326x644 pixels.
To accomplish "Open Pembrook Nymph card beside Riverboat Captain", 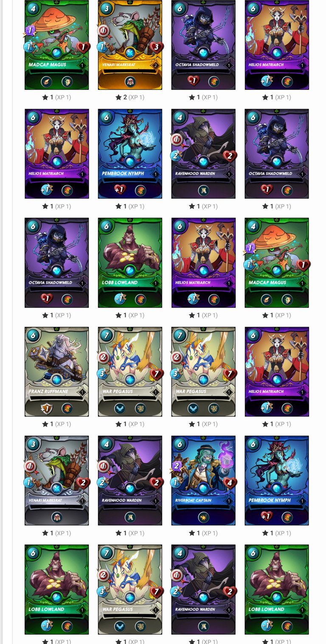I will (277, 481).
